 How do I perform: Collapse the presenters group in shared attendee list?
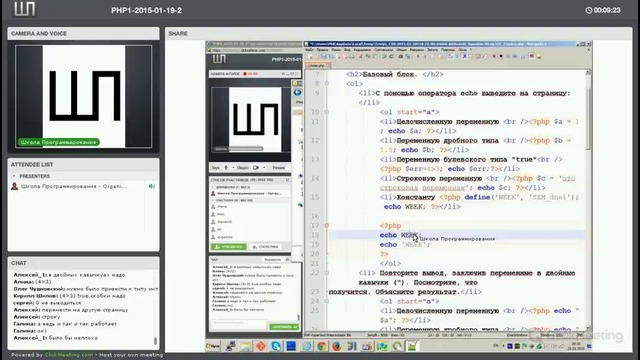213,187
